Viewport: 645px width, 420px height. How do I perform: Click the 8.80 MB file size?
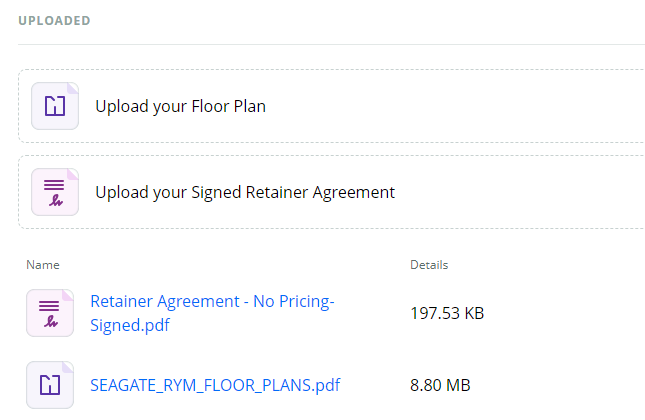click(x=440, y=385)
